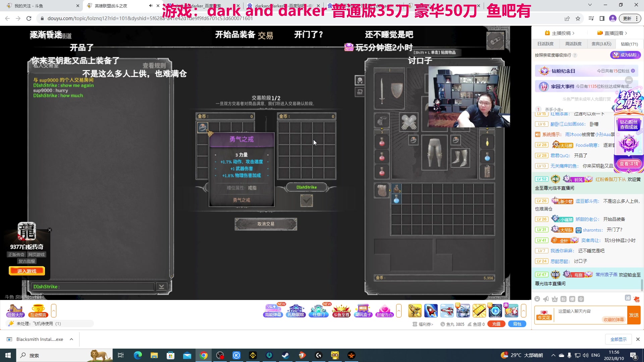Screen dimensions: 644x362
Task: Click 取消交易 to cancel the trade
Action: (266, 224)
